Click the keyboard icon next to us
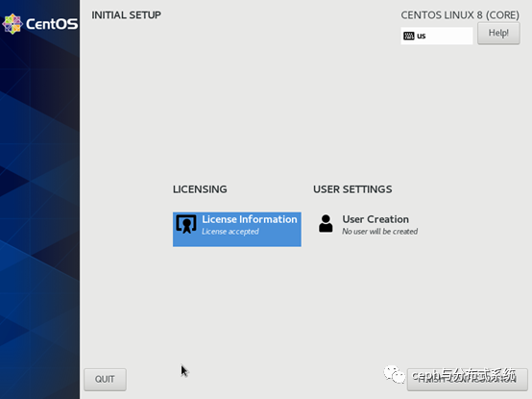This screenshot has width=532, height=399. click(409, 36)
